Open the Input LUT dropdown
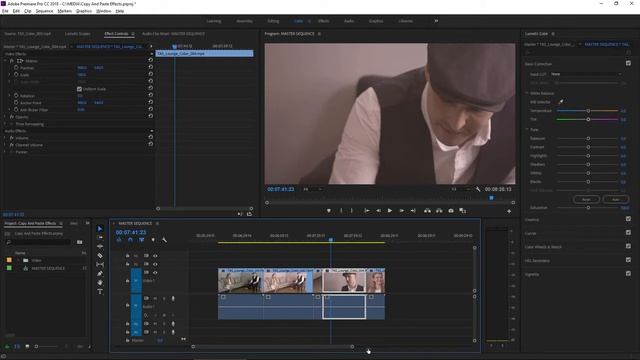Image resolution: width=640 pixels, height=360 pixels. (586, 74)
